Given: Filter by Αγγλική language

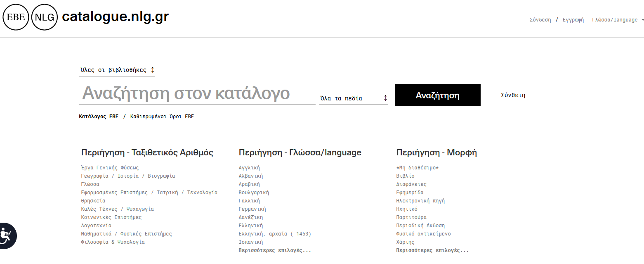Looking at the screenshot, I should coord(249,168).
